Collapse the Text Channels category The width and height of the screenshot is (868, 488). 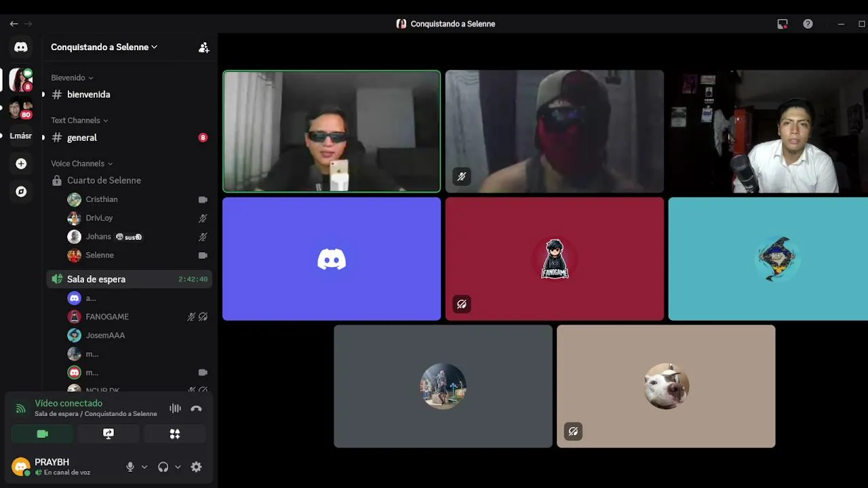coord(79,121)
